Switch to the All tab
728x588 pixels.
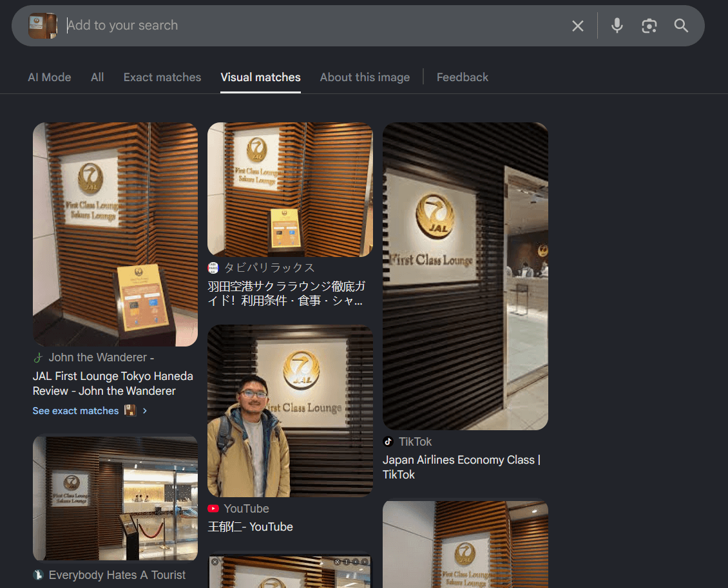pos(97,77)
